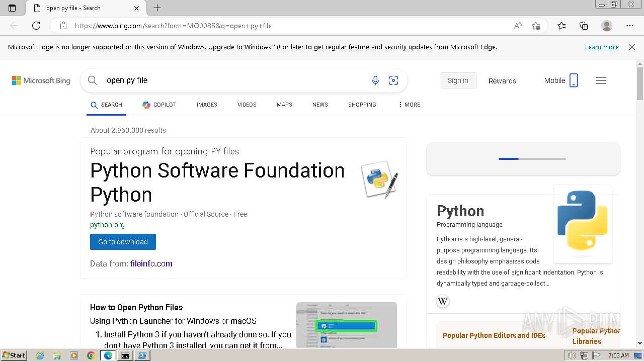Viewport: 644px width, 362px height.
Task: Follow the Learn more link
Action: [x=602, y=47]
